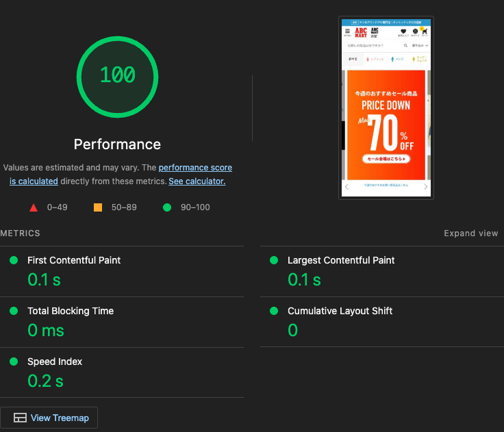The image size is (504, 432).
Task: Open the performance score link
Action: click(x=121, y=174)
